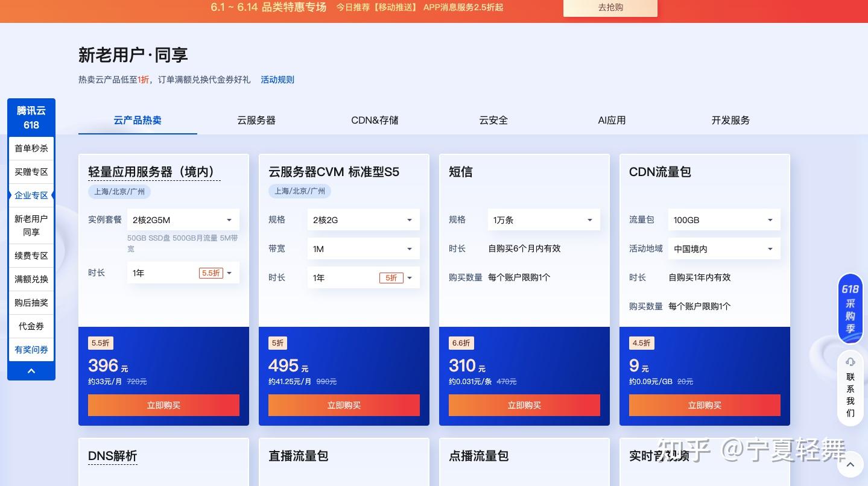
Task: Open the 活动规则 link
Action: (x=277, y=80)
